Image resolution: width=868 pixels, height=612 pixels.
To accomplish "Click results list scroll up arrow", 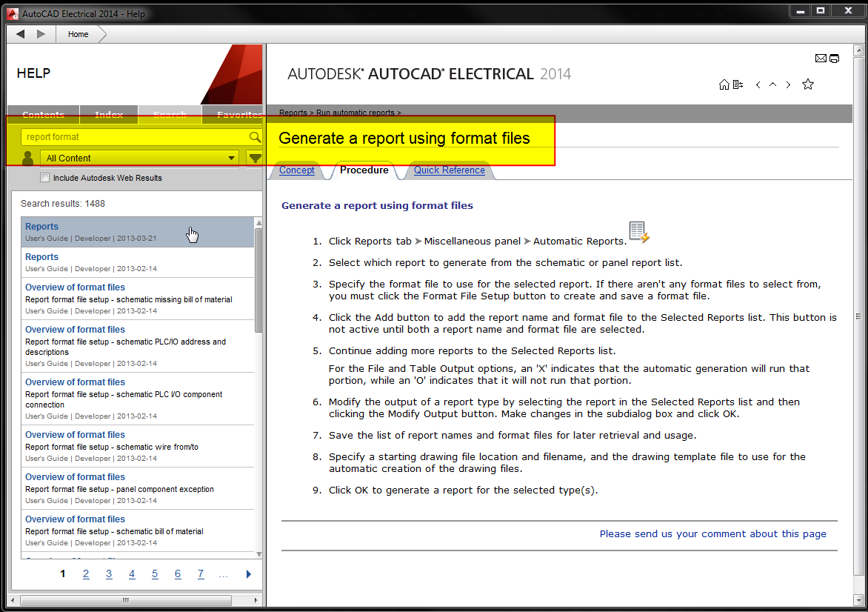I will point(258,222).
